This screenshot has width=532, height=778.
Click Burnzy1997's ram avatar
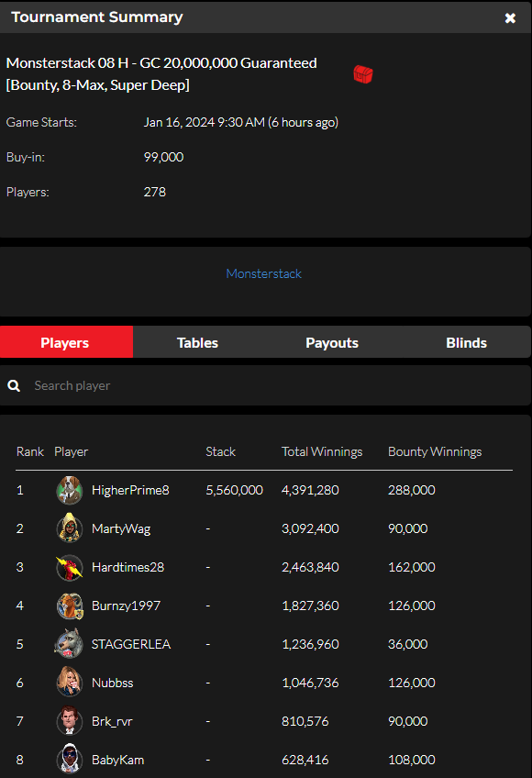[69, 606]
